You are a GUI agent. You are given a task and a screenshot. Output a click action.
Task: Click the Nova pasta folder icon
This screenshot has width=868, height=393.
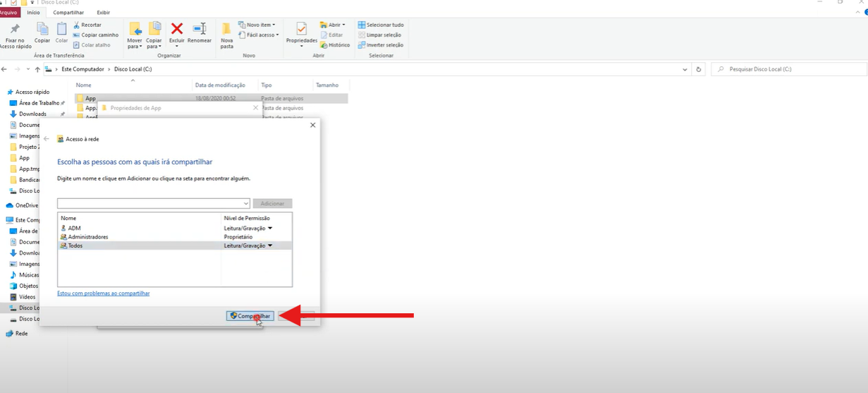[226, 30]
